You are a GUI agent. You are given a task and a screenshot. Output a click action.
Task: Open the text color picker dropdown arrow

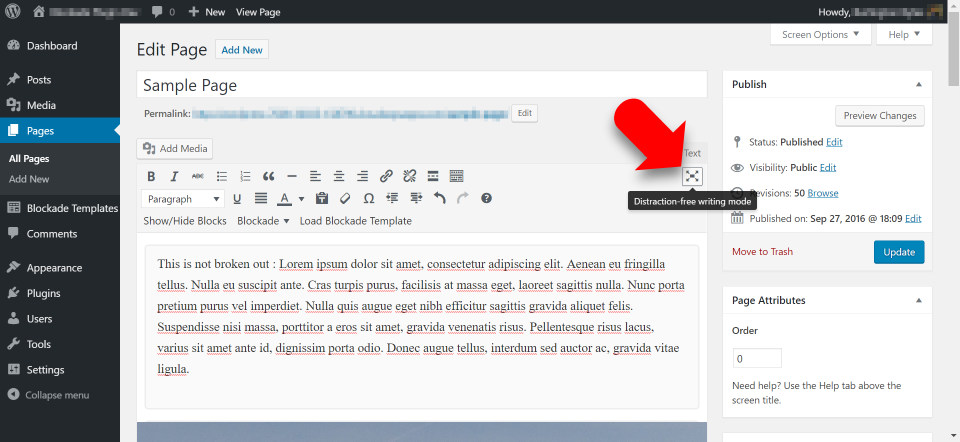(x=301, y=198)
